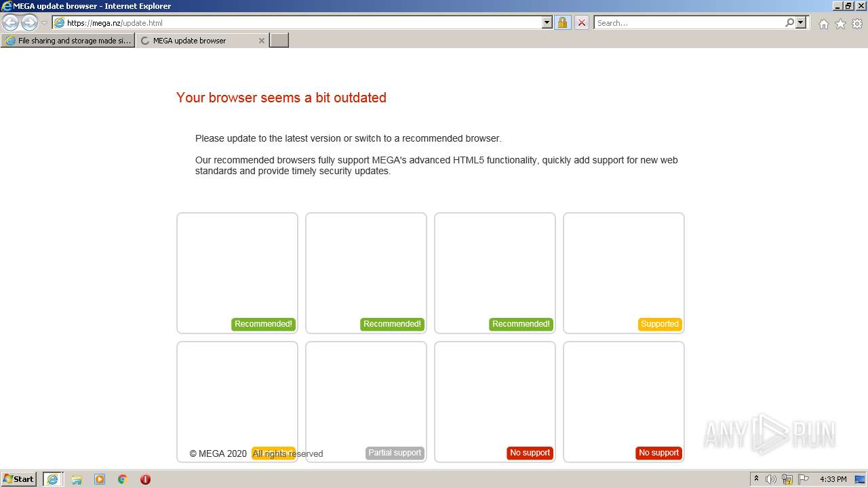Click the Partial support grey badge
Screen dimensions: 868x488
tap(395, 453)
